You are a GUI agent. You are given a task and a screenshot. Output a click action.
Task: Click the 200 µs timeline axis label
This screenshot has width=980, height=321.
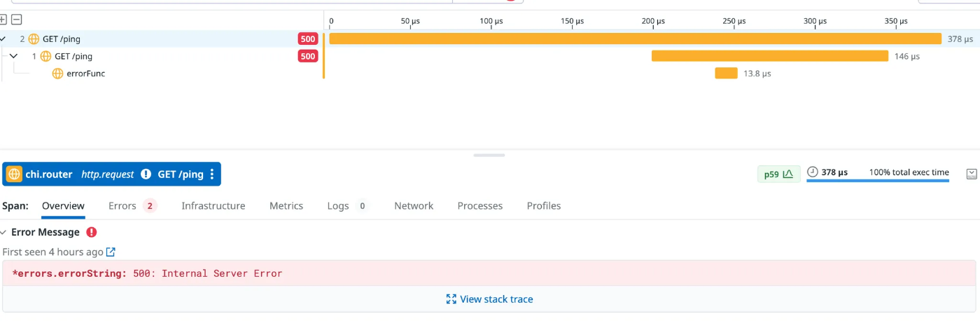tap(653, 21)
